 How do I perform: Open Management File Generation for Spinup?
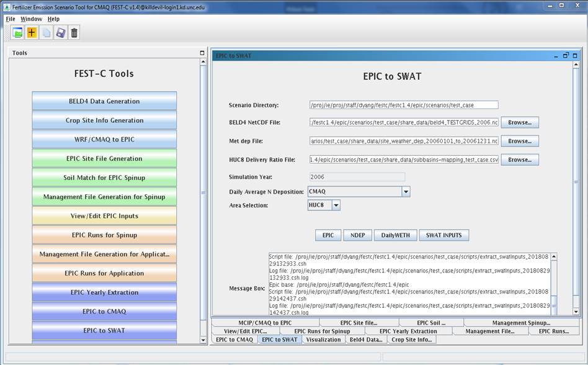coord(104,197)
